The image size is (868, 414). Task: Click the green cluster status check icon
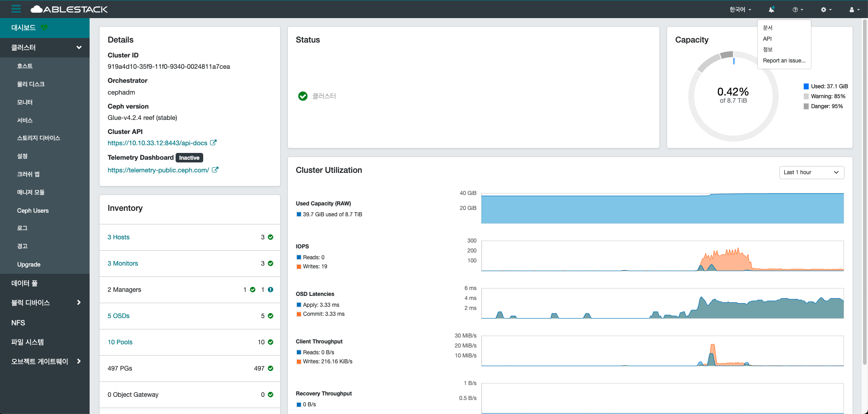coord(303,96)
